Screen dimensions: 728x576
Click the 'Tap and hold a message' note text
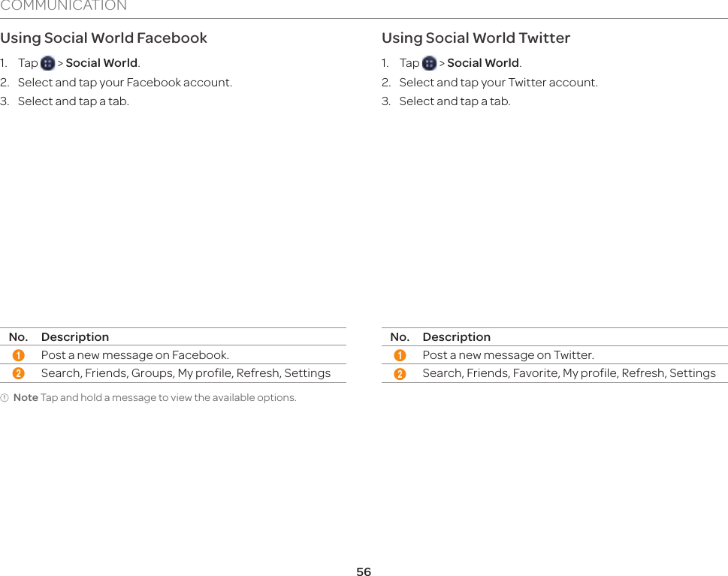tap(168, 398)
